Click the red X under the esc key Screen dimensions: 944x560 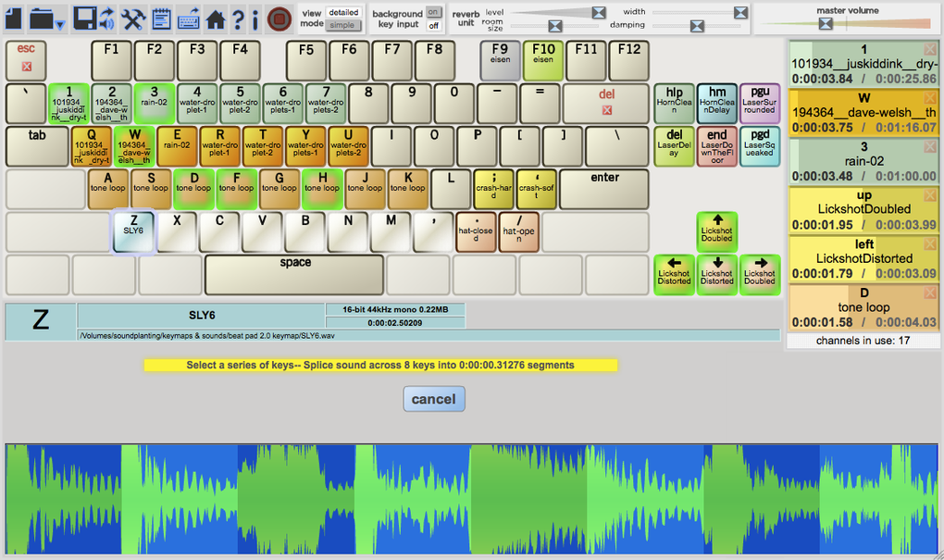[26, 67]
